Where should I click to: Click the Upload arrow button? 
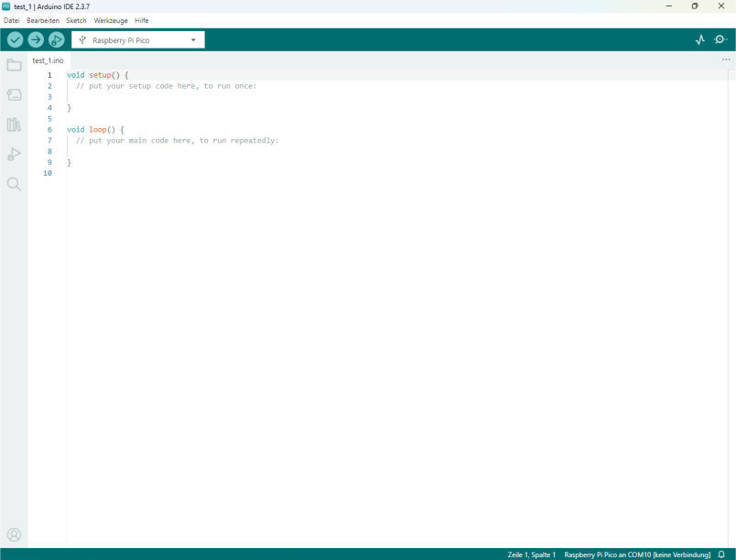pyautogui.click(x=36, y=39)
